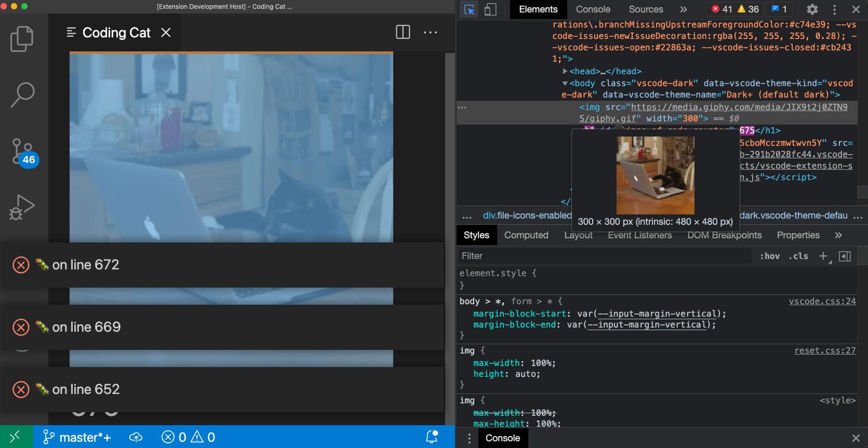Open the Run and Debug view
The height and width of the screenshot is (448, 868).
click(22, 208)
